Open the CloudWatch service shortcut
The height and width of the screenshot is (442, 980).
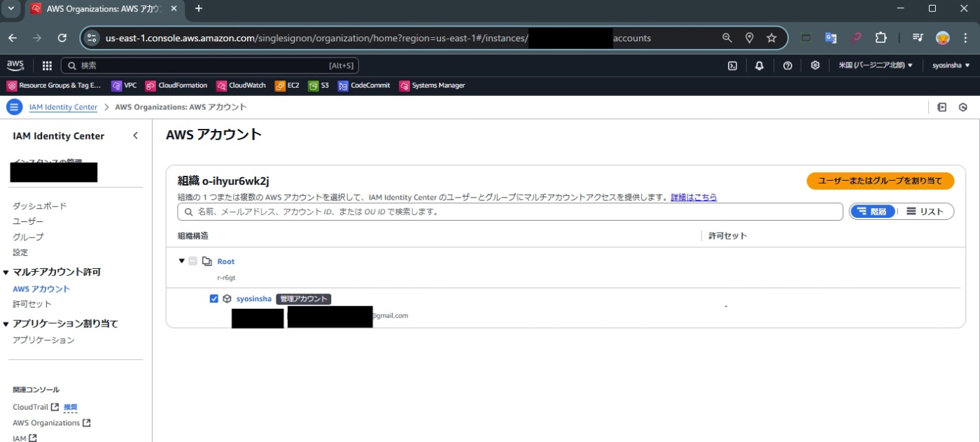coord(241,85)
